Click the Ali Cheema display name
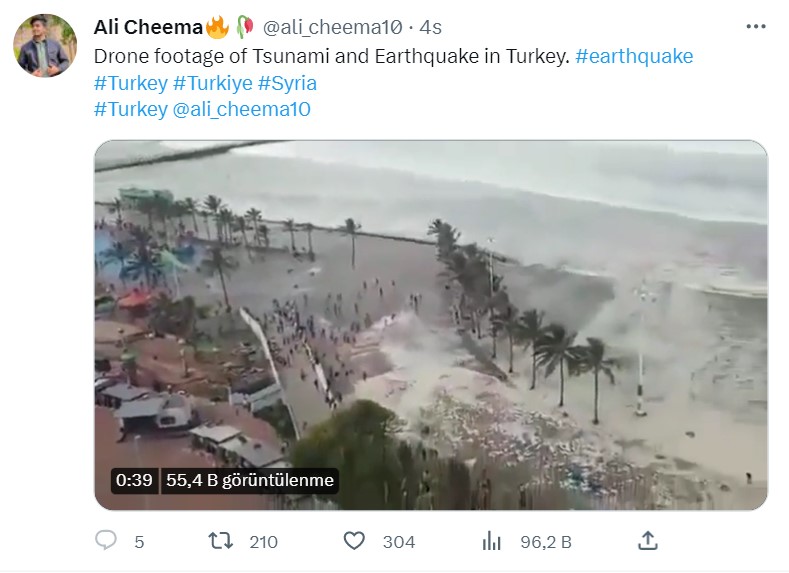 [x=148, y=26]
